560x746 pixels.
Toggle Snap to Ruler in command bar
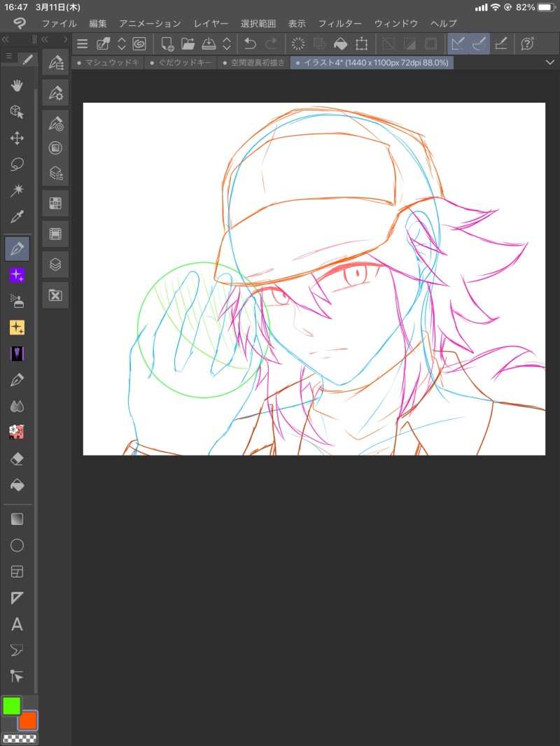tap(458, 44)
